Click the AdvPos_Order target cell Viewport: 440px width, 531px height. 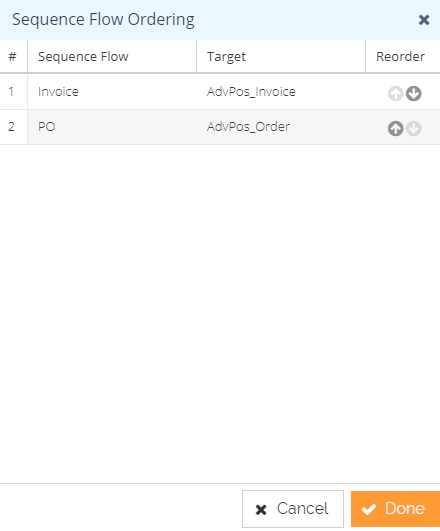(281, 127)
